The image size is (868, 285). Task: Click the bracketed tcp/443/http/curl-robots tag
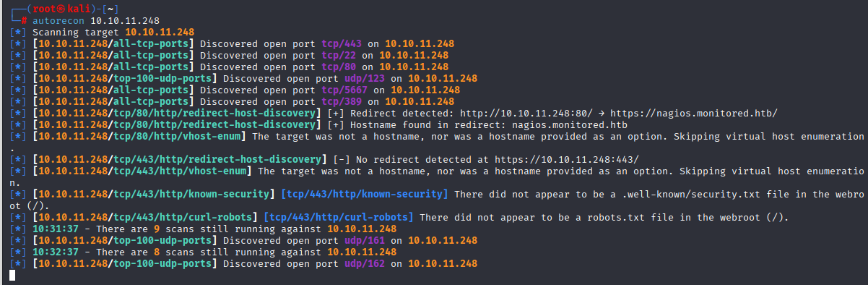coord(339,217)
